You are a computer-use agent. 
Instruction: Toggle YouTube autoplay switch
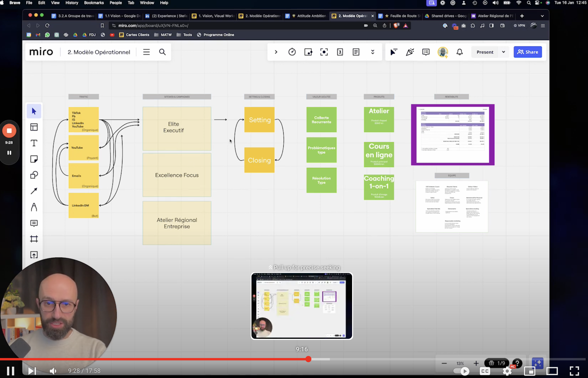(x=461, y=371)
